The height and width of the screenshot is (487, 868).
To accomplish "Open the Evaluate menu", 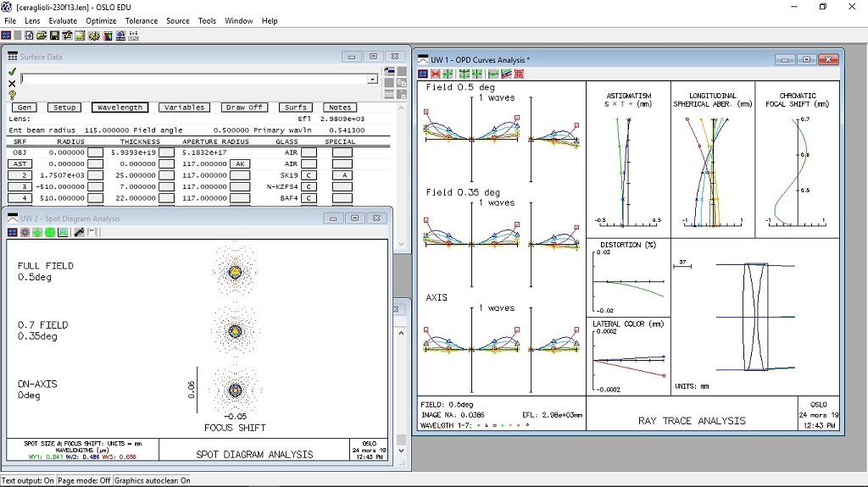I will click(63, 20).
